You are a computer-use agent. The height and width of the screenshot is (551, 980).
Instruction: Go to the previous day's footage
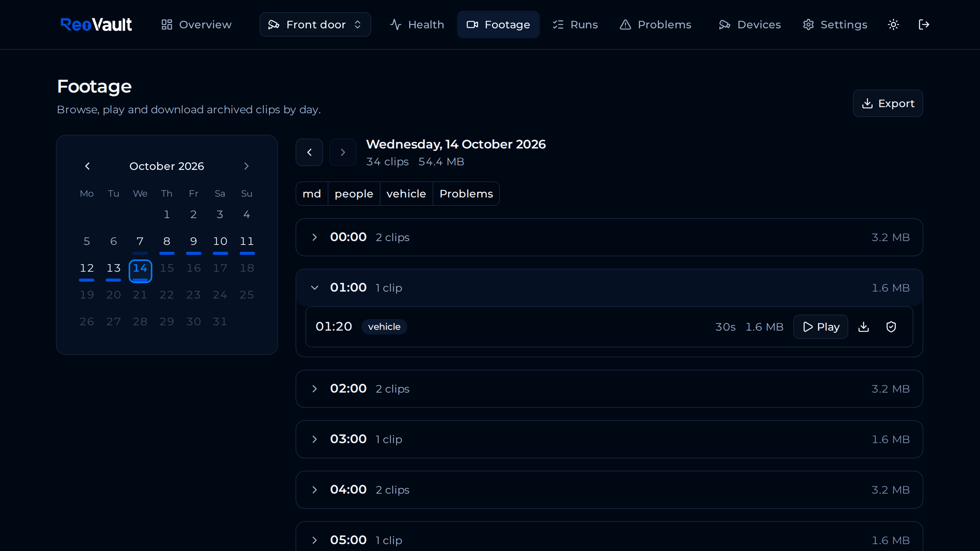309,152
